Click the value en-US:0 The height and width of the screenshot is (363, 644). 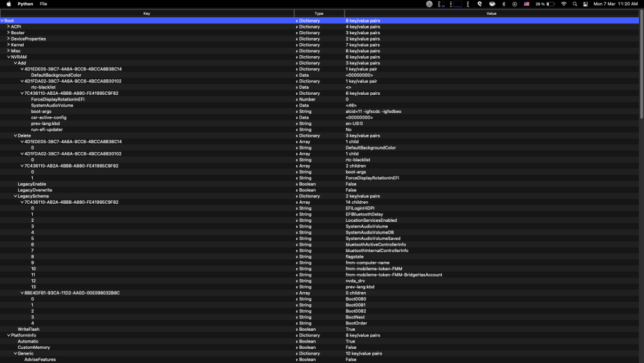(x=354, y=123)
